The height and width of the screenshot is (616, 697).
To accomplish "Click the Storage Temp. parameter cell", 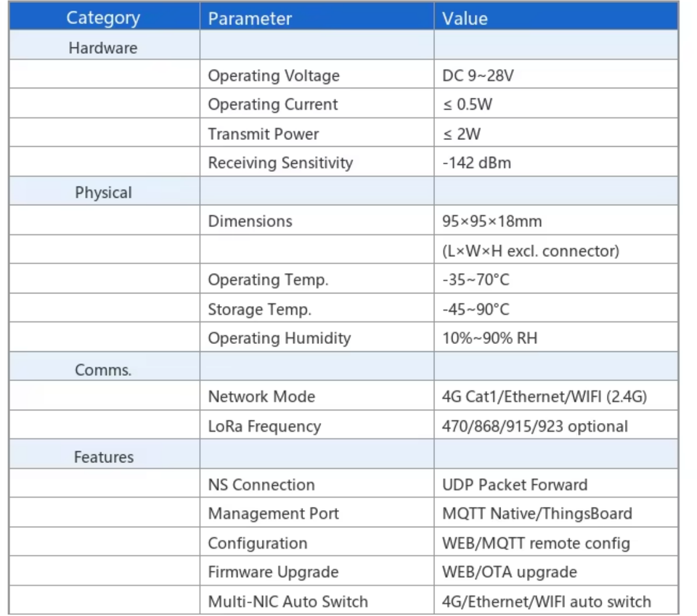I will coord(317,308).
